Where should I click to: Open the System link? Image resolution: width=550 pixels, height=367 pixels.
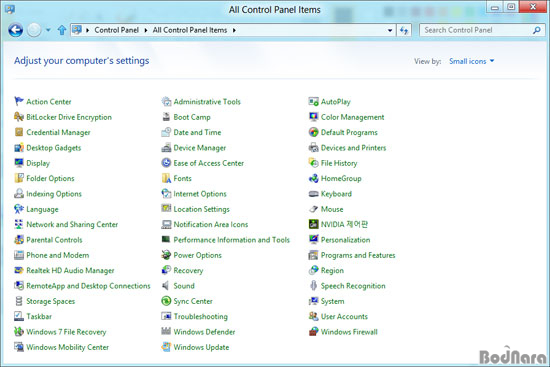(333, 301)
